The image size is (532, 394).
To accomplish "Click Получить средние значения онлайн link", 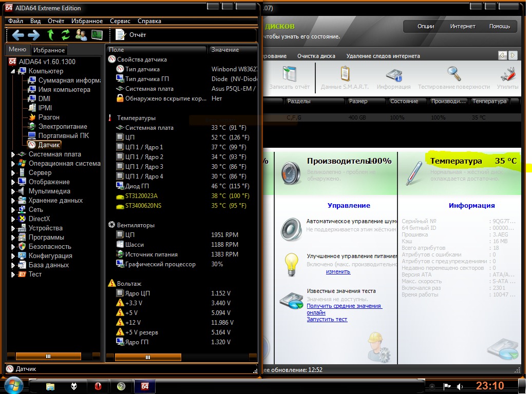I will (x=345, y=309).
